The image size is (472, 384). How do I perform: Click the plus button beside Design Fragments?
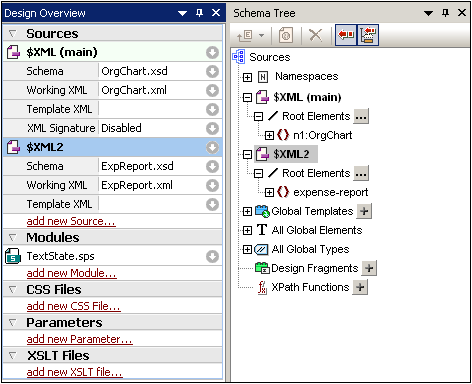tap(369, 268)
